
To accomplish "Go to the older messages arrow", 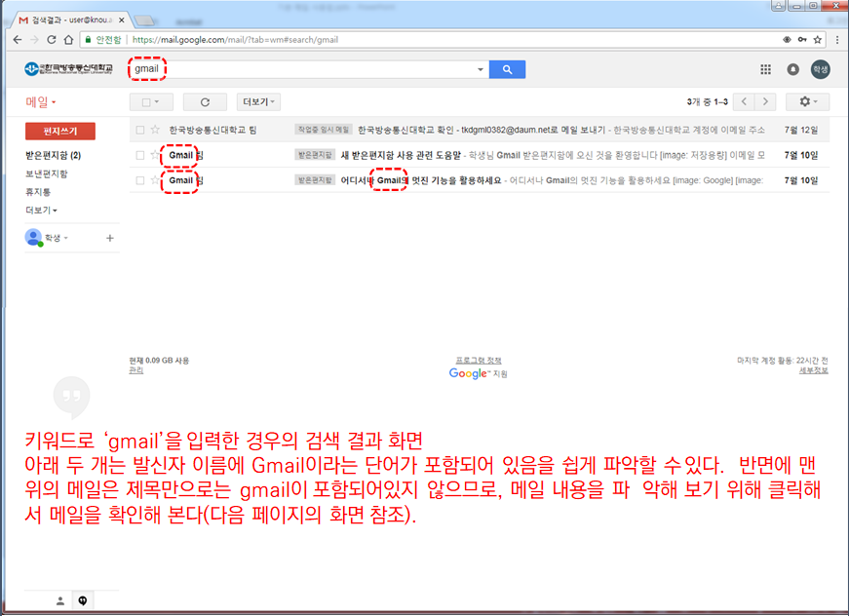I will pos(765,101).
